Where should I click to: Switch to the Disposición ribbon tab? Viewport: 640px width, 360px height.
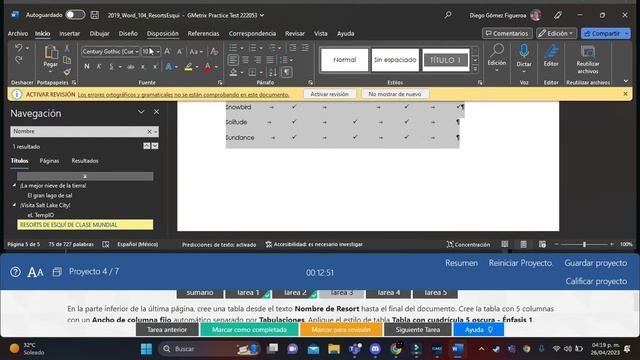[x=162, y=33]
